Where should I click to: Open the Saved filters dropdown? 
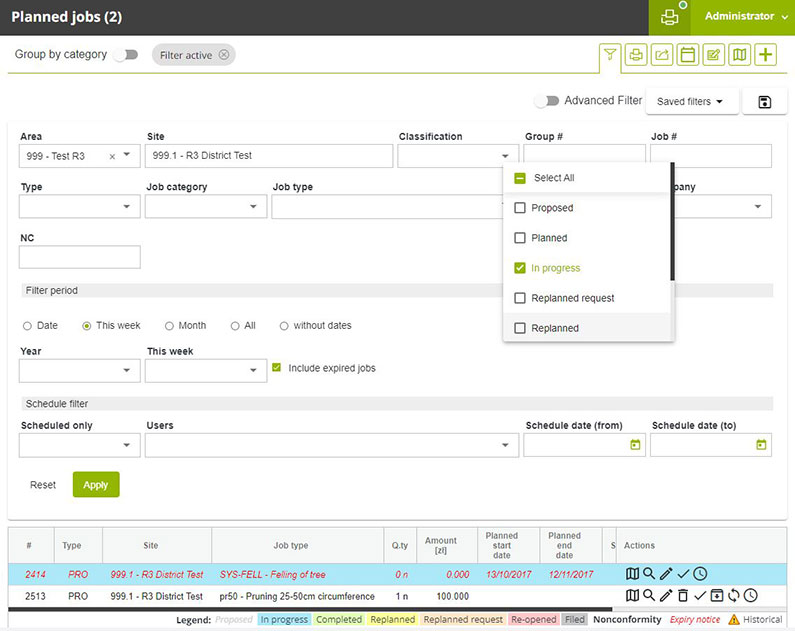tap(691, 102)
